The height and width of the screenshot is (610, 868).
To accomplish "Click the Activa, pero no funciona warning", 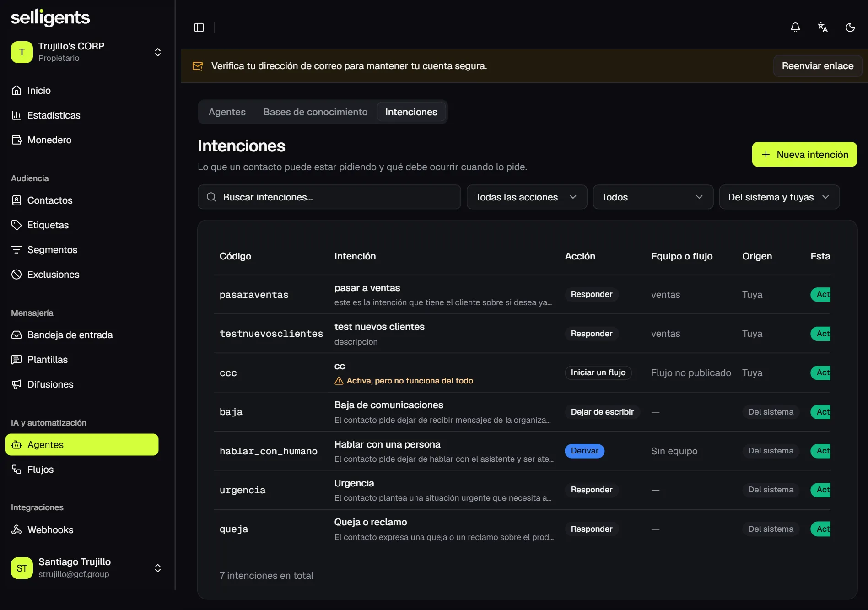I will (404, 381).
